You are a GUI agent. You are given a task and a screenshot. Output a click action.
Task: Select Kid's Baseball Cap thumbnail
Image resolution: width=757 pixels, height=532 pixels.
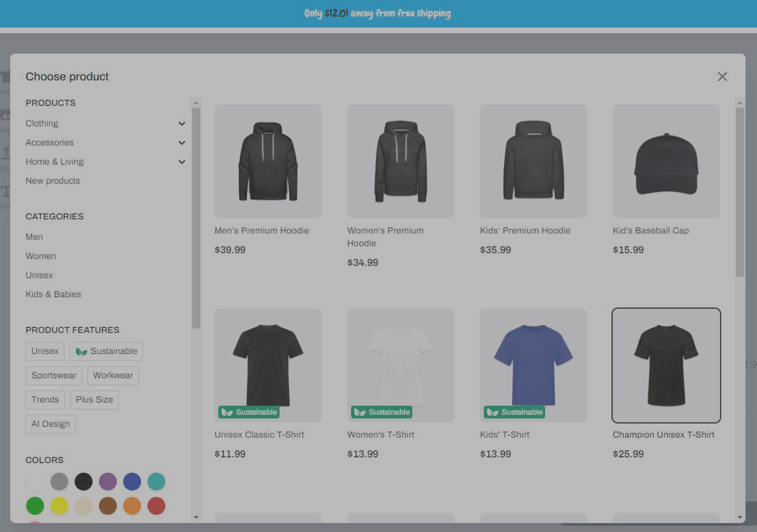[666, 161]
